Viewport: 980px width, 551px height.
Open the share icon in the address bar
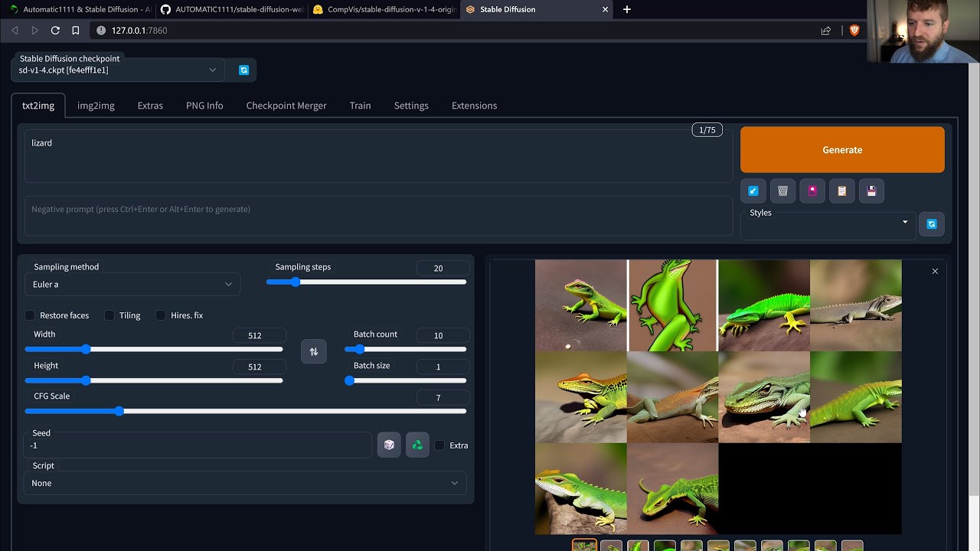coord(825,31)
